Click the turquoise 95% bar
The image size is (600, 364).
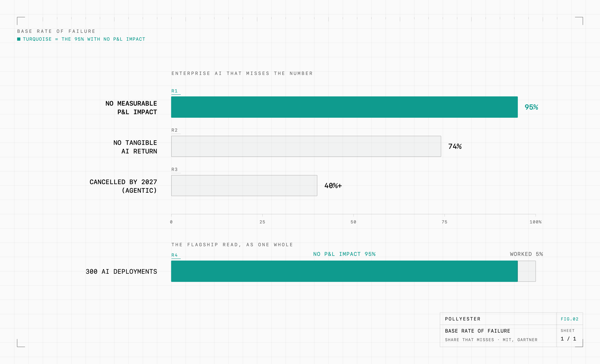coord(344,107)
